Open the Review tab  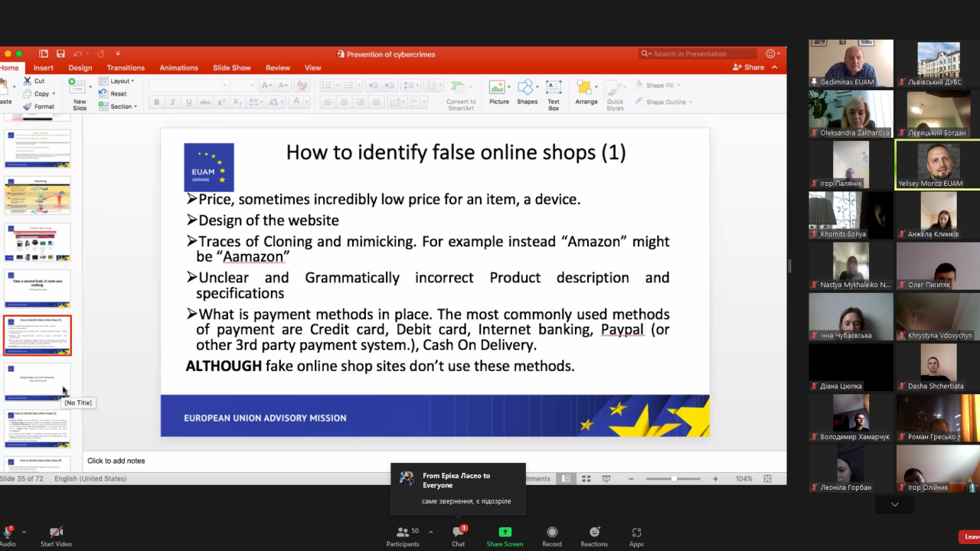(278, 67)
